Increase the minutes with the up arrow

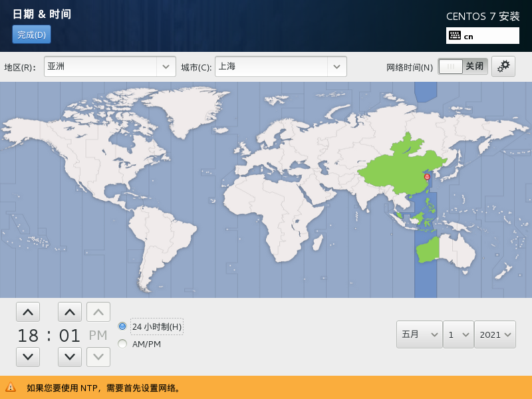[69, 311]
